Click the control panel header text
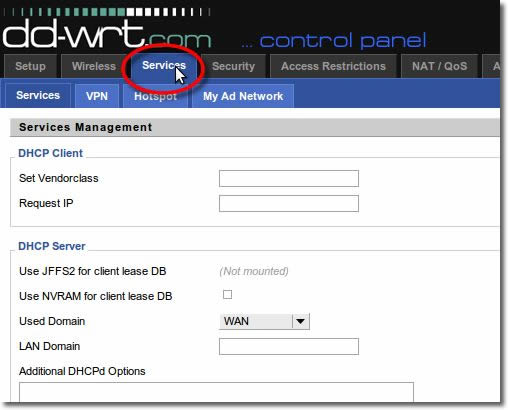The image size is (508, 410). tap(334, 41)
